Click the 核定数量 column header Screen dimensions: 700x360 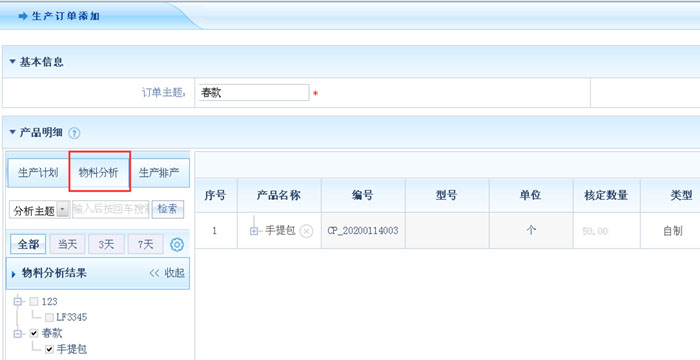(607, 195)
